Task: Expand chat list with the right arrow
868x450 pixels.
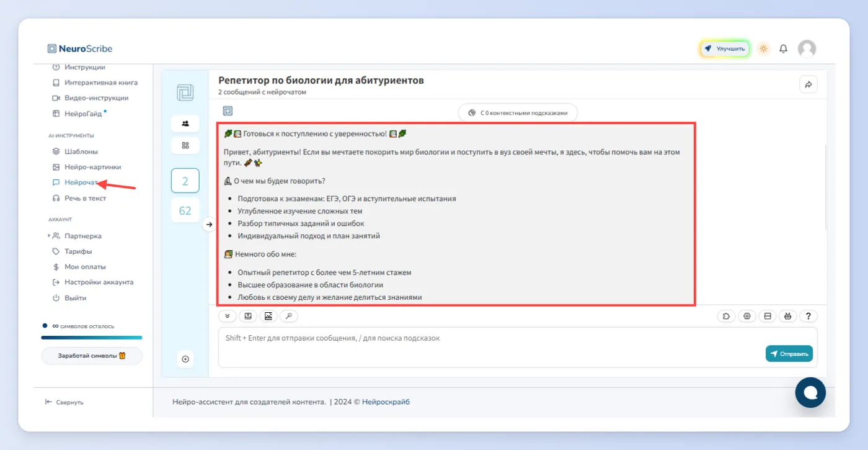Action: coord(209,225)
